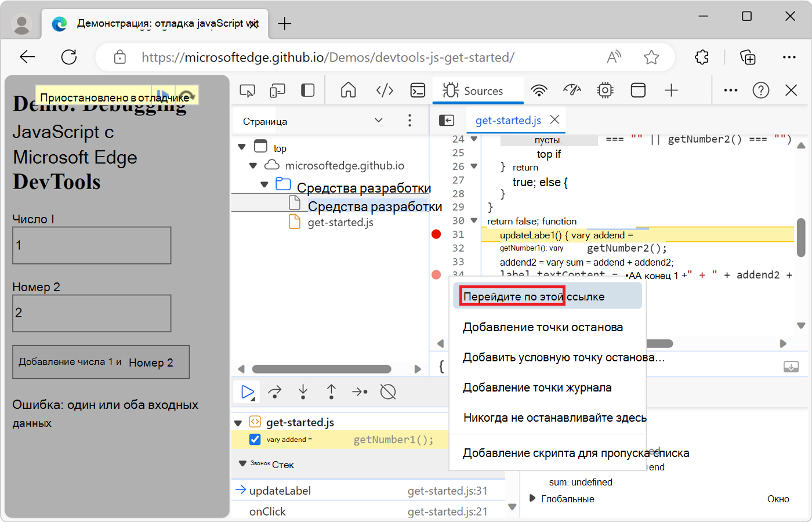The image size is (812, 522).
Task: Click the Read aloud icon in address bar
Action: coord(614,57)
